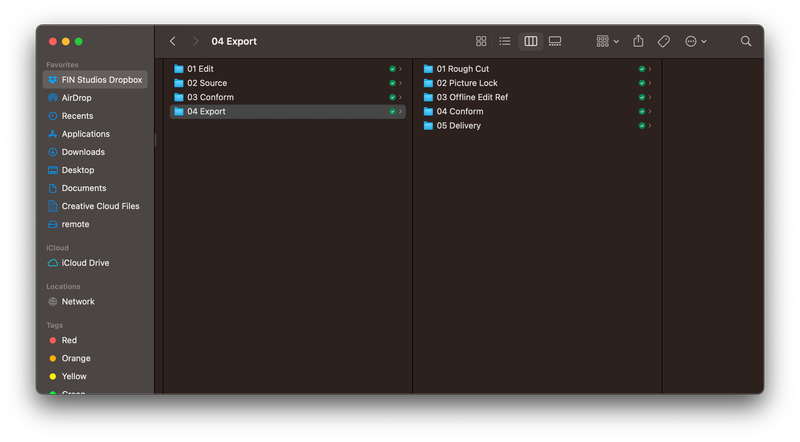Select the 01 Rough Cut folder
800x442 pixels.
(x=537, y=69)
